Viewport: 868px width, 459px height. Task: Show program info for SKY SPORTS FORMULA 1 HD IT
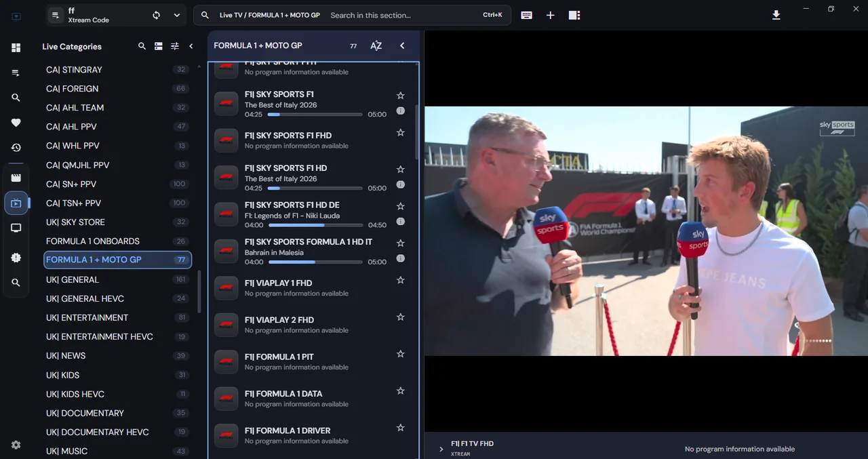(x=400, y=258)
